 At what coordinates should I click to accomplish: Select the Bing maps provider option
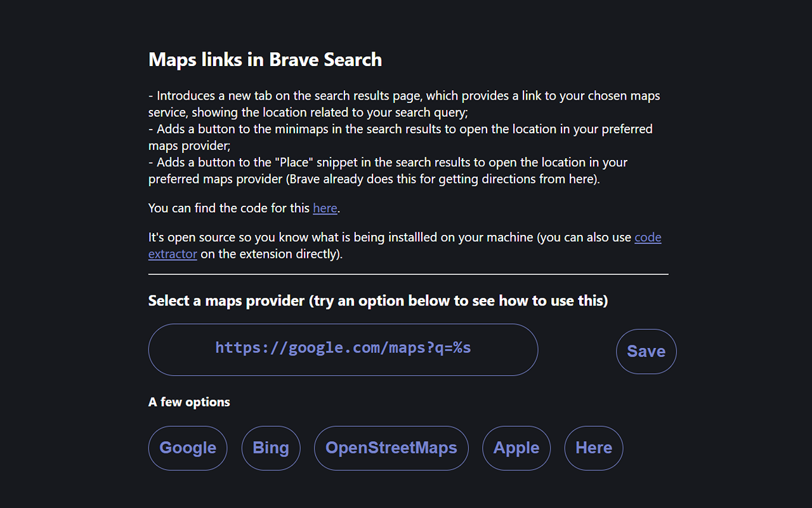coord(271,448)
